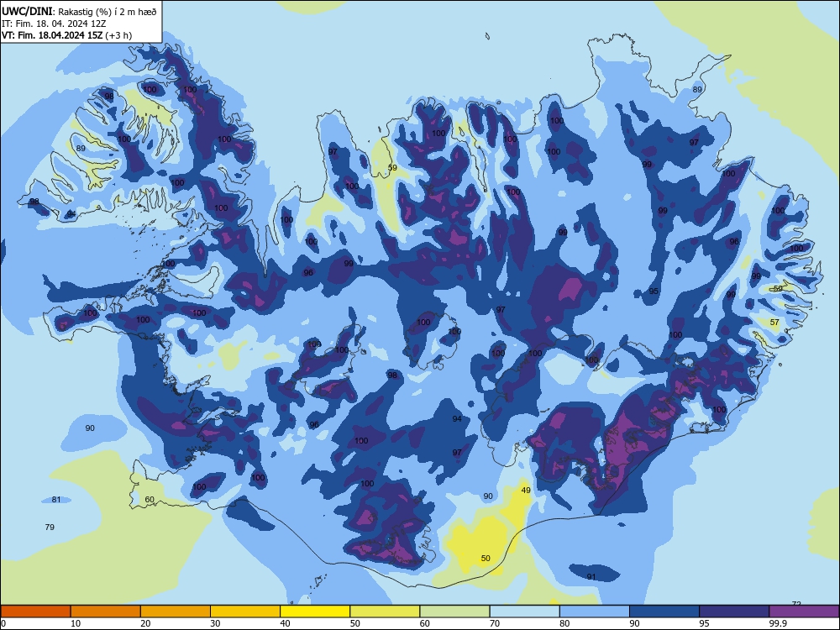The width and height of the screenshot is (840, 630).
Task: Click the dark orange 0–10 legend swatch
Action: click(x=35, y=612)
